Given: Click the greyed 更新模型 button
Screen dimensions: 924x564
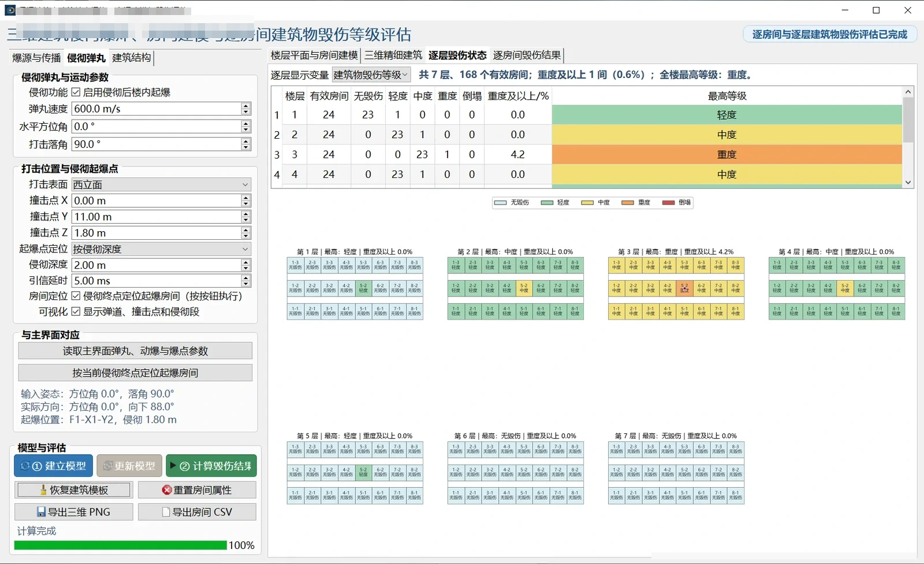Looking at the screenshot, I should point(129,466).
